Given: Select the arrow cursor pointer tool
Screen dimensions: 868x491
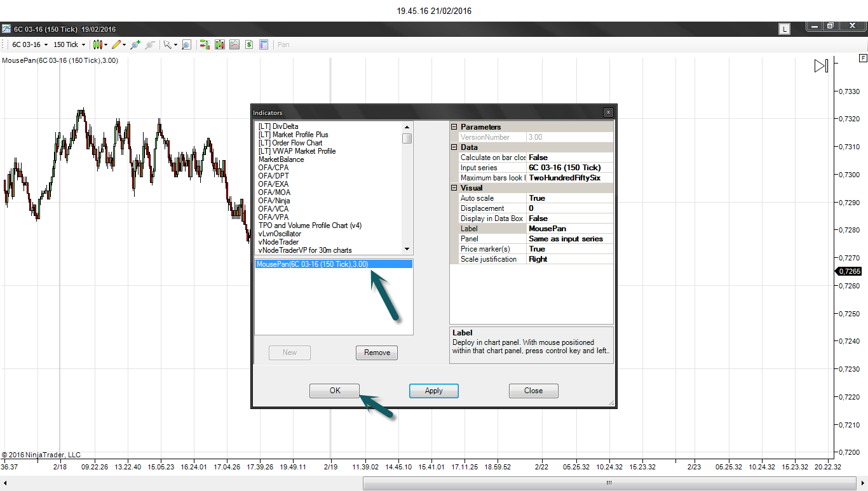Looking at the screenshot, I should click(x=168, y=44).
